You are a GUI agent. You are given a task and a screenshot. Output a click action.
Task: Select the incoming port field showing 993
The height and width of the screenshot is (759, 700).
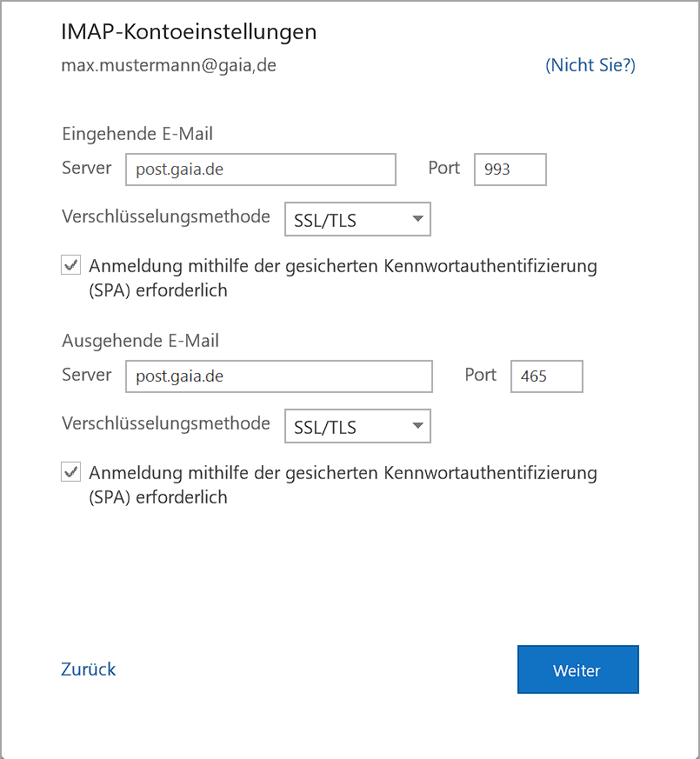pos(510,170)
